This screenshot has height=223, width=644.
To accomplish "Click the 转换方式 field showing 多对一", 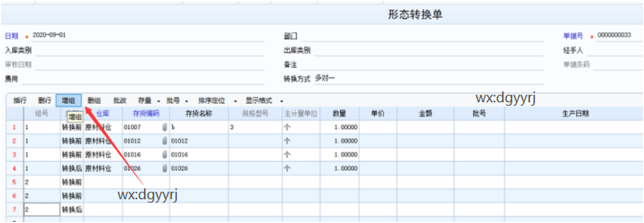I will 428,78.
